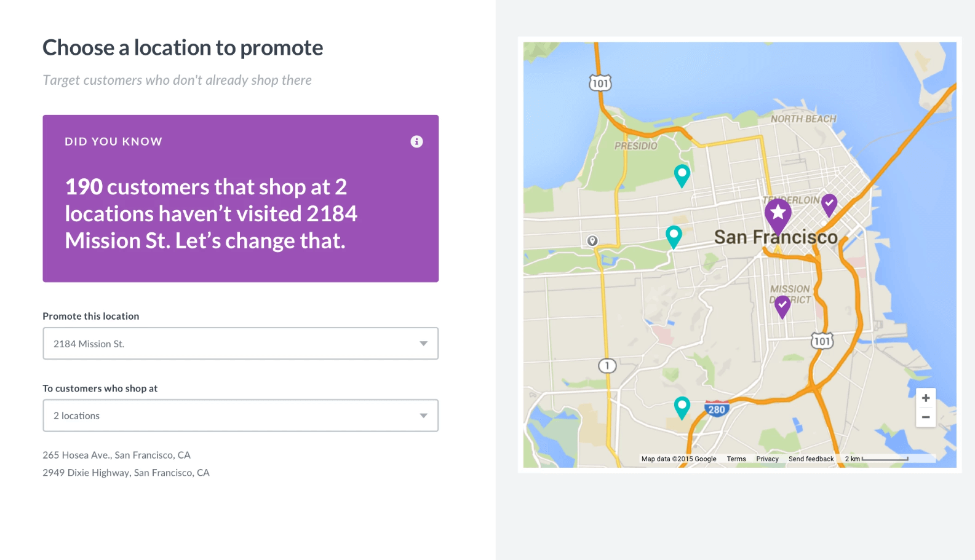Click the purple checkmark pin in Mission District
The image size is (975, 560).
click(782, 304)
